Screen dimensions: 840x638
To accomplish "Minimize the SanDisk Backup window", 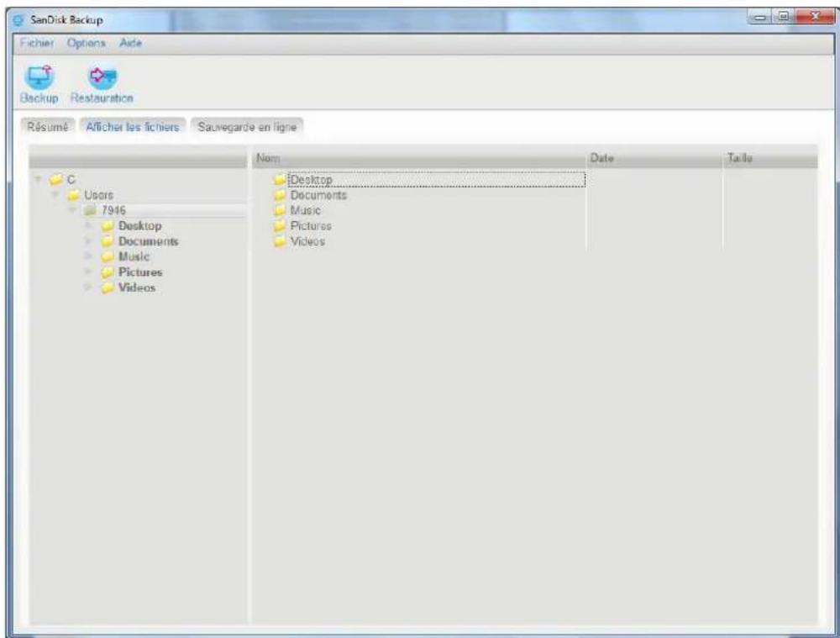I will pyautogui.click(x=759, y=17).
